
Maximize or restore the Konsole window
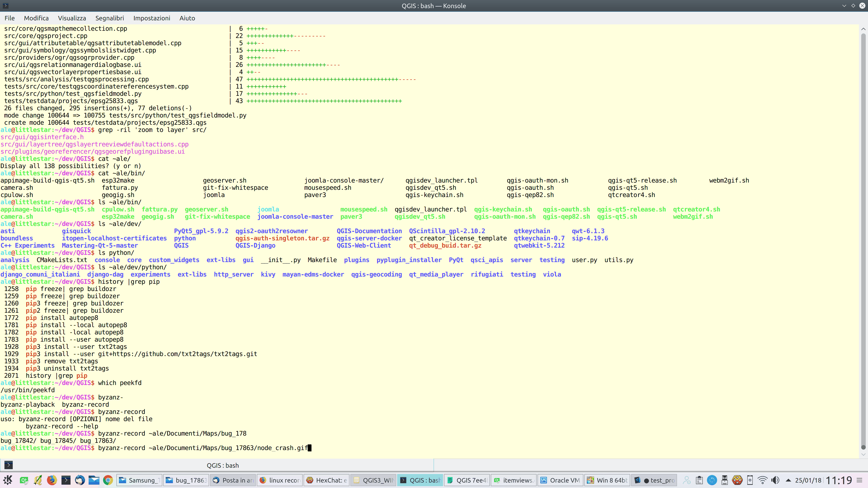point(853,6)
